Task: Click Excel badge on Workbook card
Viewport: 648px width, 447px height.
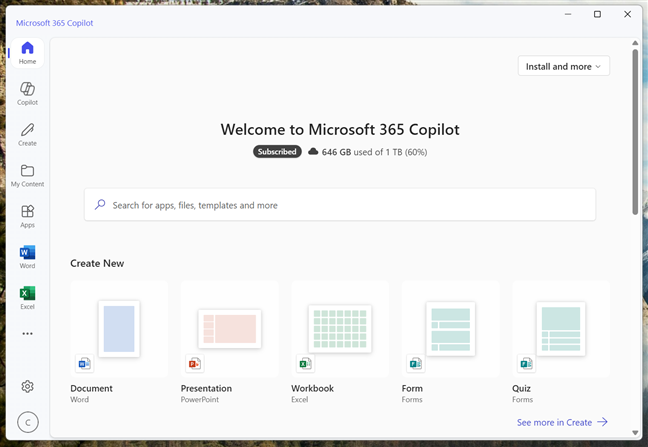Action: [x=305, y=364]
